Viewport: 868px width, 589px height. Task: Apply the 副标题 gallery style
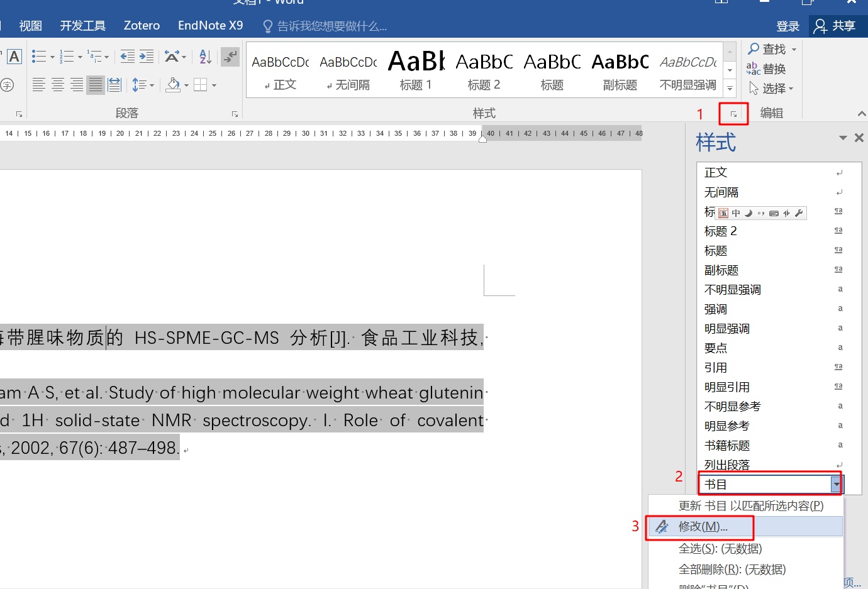pyautogui.click(x=620, y=70)
